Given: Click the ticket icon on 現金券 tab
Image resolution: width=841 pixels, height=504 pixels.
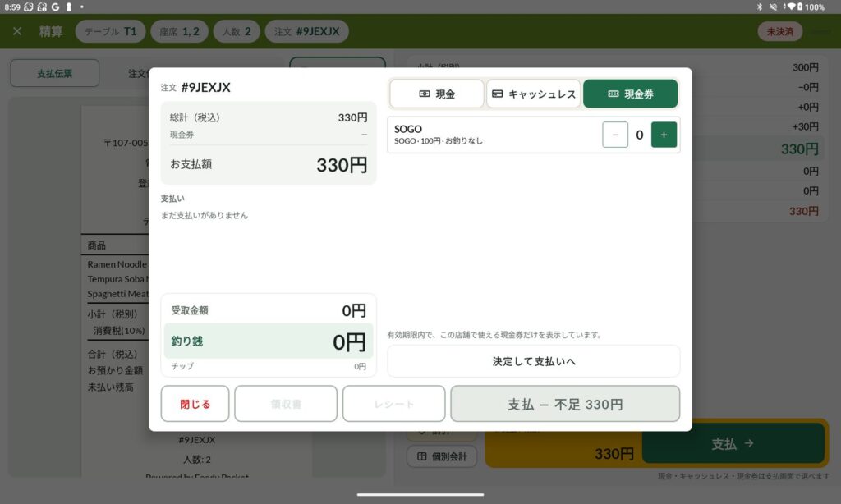Looking at the screenshot, I should (x=613, y=94).
